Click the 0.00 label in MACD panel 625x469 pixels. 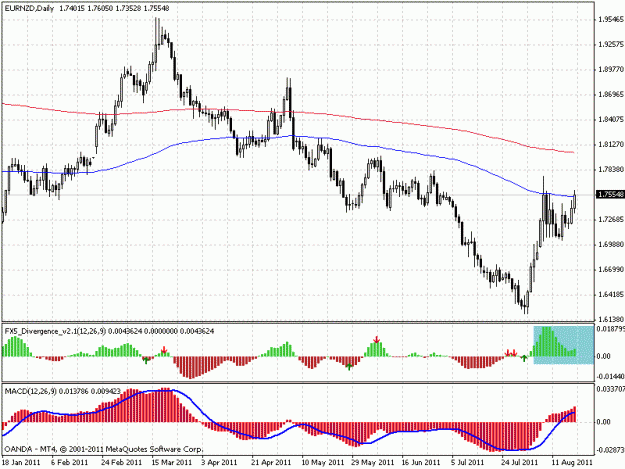605,422
